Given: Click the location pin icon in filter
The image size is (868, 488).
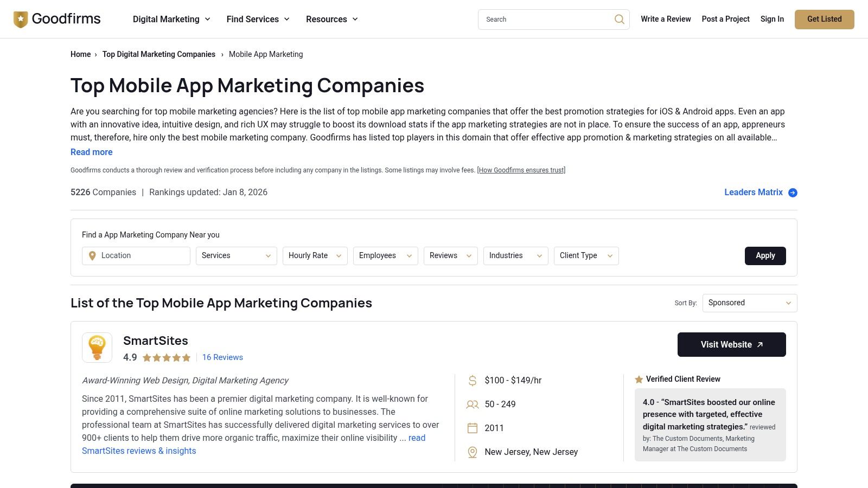Looking at the screenshot, I should tap(92, 256).
